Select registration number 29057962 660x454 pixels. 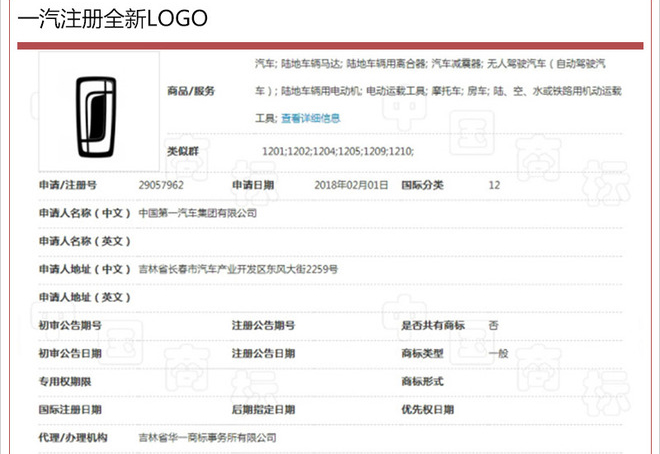(161, 185)
